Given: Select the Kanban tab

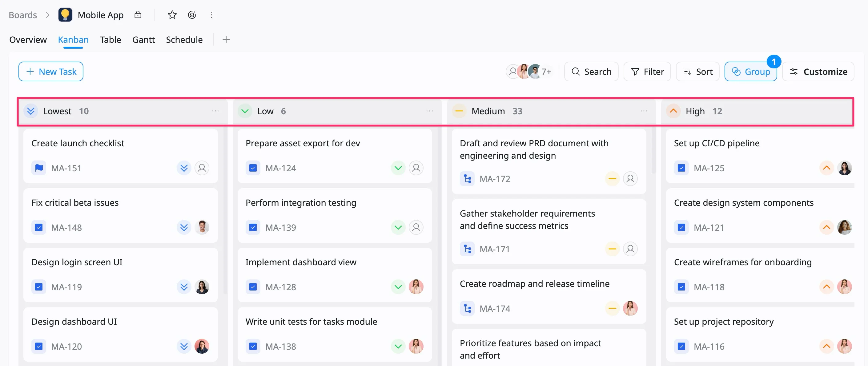Looking at the screenshot, I should 73,40.
